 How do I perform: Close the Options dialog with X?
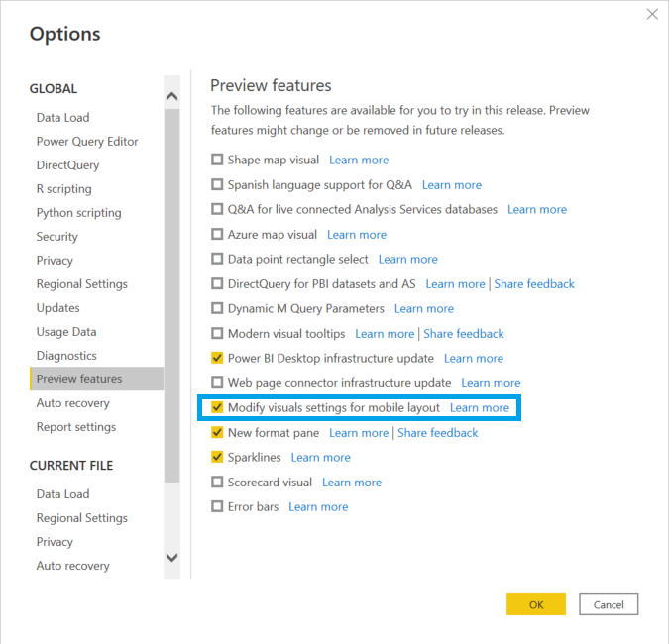(652, 14)
